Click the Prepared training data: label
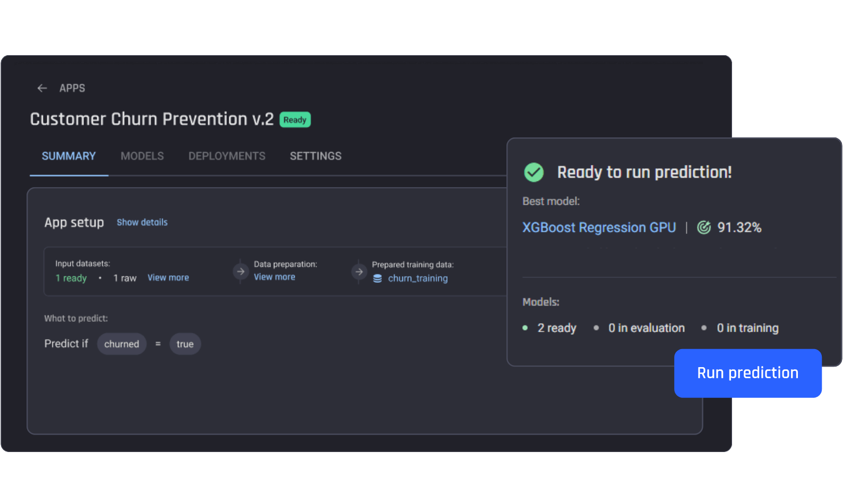 click(x=413, y=265)
